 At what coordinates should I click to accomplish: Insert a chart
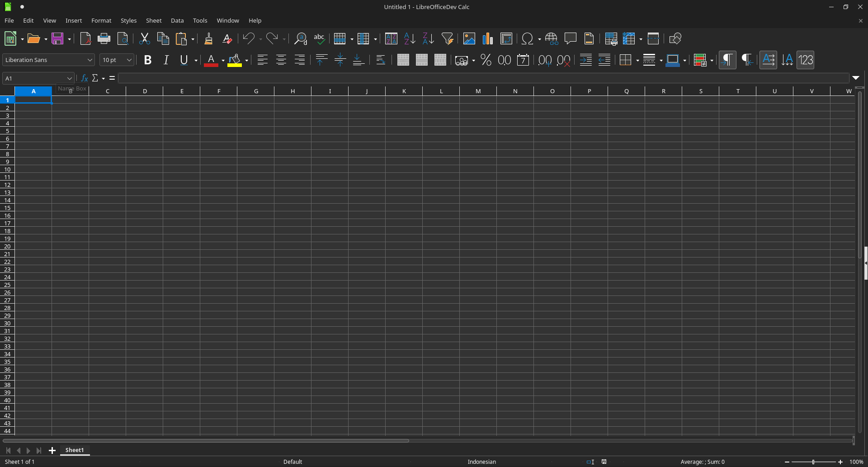coord(488,38)
